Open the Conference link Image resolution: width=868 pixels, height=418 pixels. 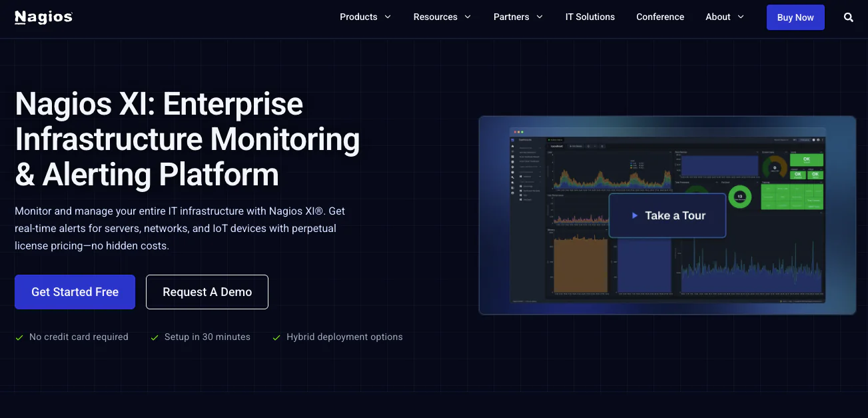660,17
